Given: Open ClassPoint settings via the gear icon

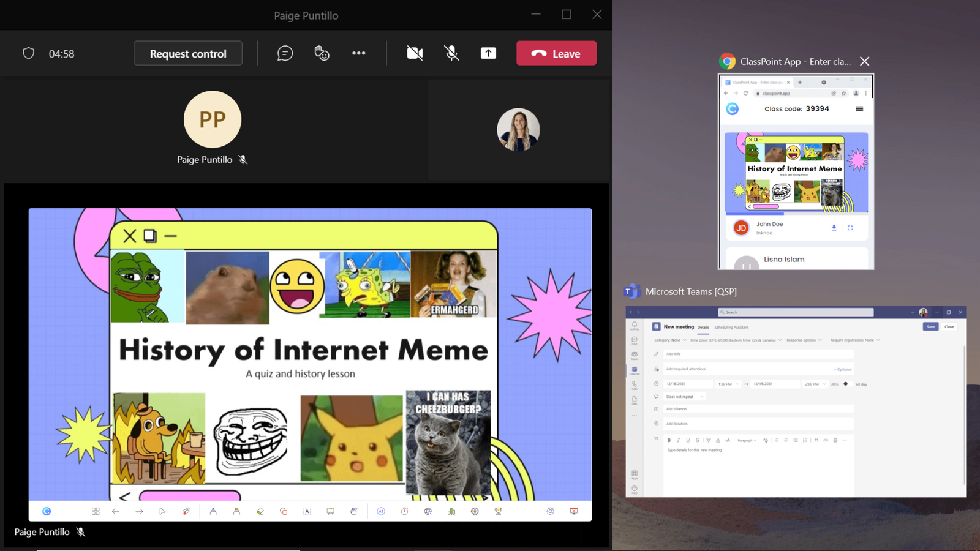Looking at the screenshot, I should tap(550, 511).
